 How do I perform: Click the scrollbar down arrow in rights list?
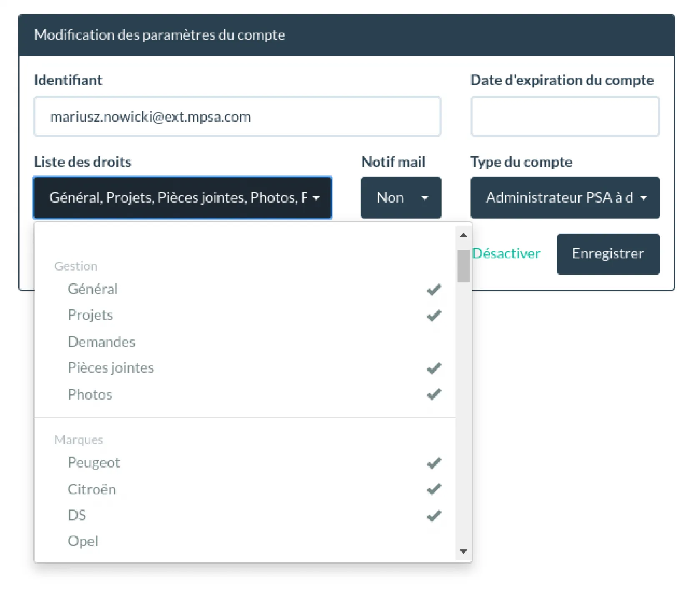[463, 551]
